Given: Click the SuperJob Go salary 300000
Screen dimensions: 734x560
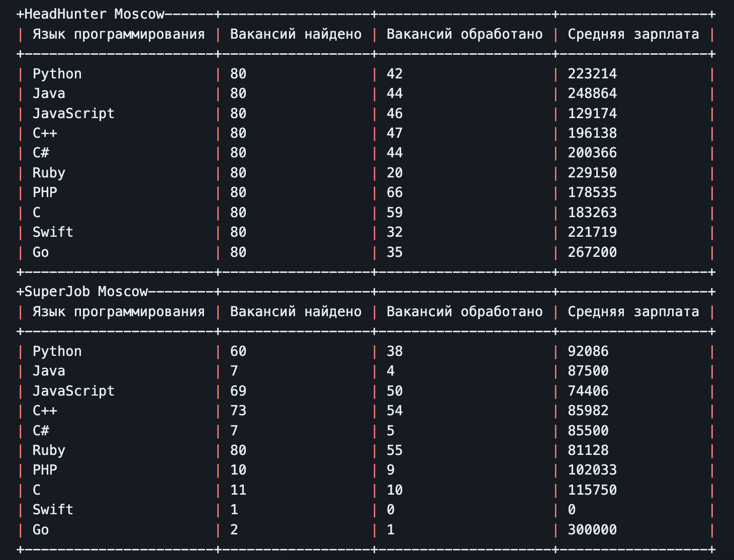Looking at the screenshot, I should pos(592,530).
